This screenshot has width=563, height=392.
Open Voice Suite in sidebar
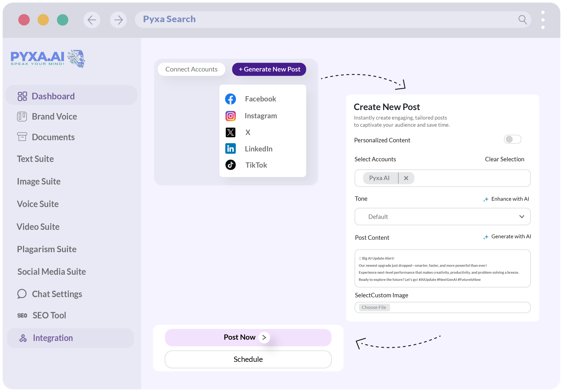(x=38, y=204)
